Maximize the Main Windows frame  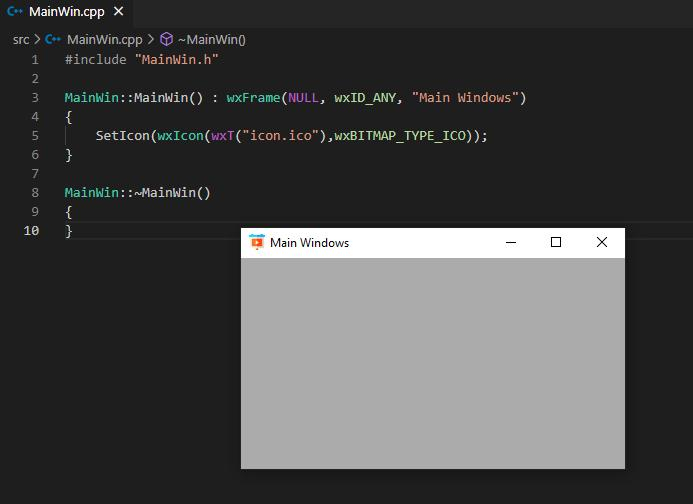[556, 242]
